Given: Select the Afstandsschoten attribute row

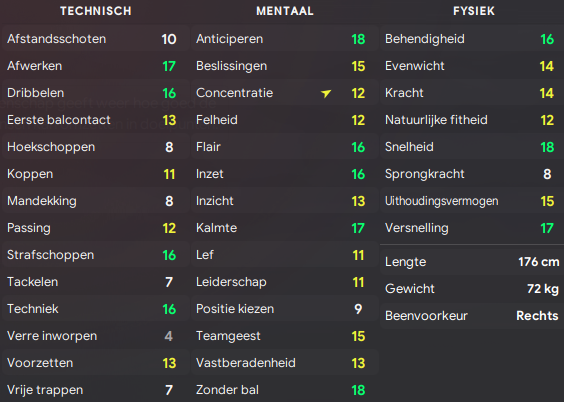Looking at the screenshot, I should coord(95,39).
